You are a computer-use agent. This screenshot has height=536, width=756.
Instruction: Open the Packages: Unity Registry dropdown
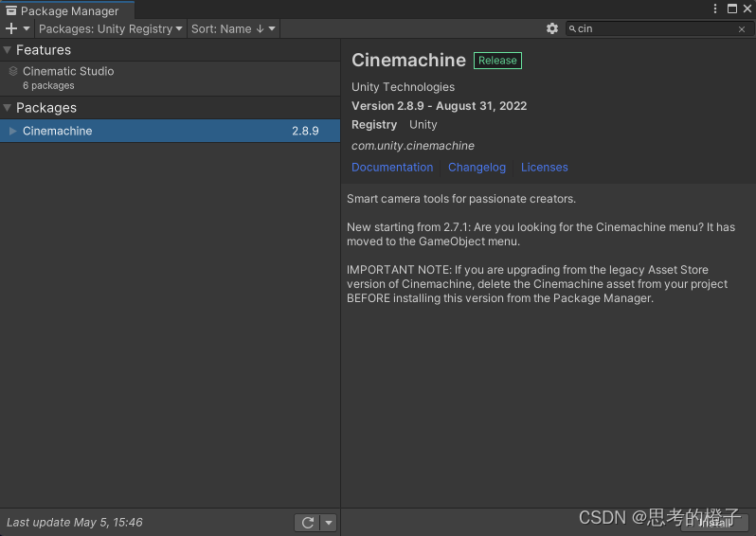111,29
